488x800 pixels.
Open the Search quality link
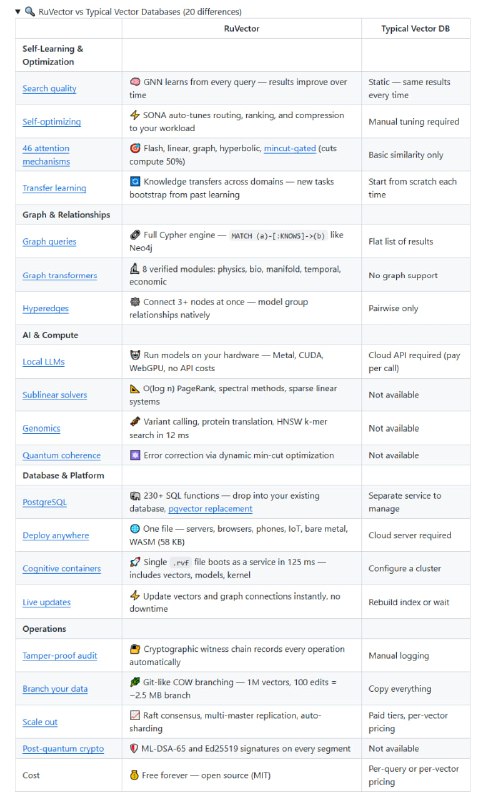[49, 88]
